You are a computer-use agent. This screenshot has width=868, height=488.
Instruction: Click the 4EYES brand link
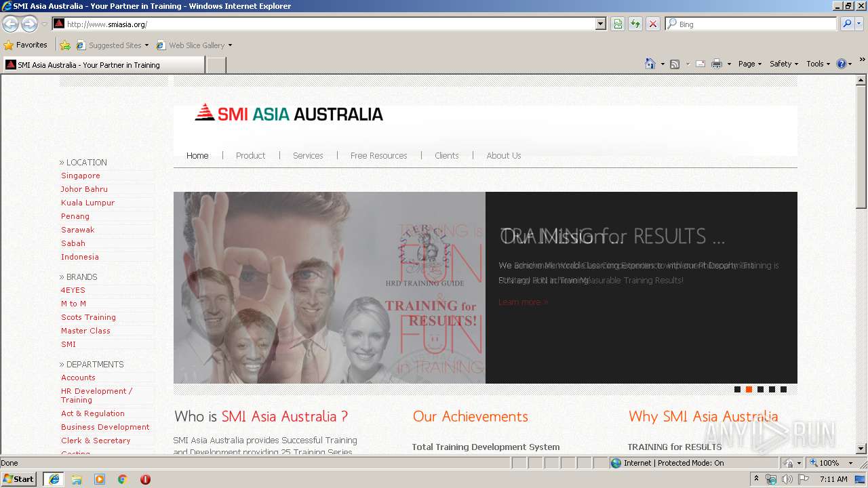(73, 290)
